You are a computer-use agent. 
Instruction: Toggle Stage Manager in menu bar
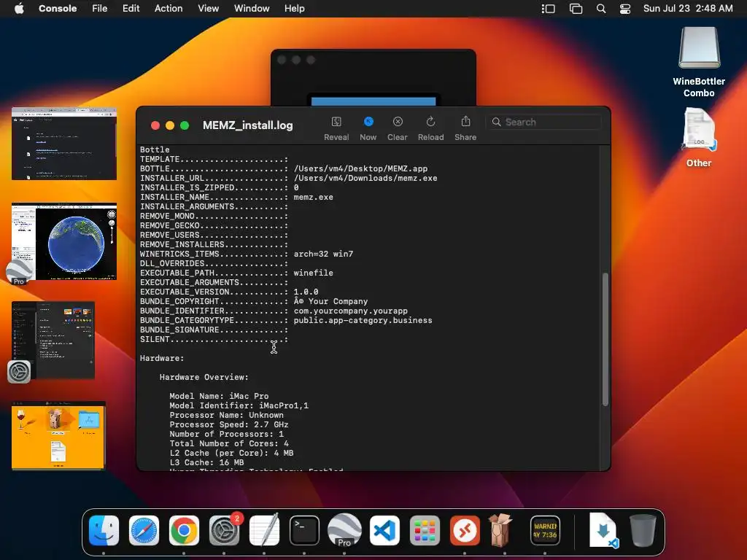(x=549, y=9)
